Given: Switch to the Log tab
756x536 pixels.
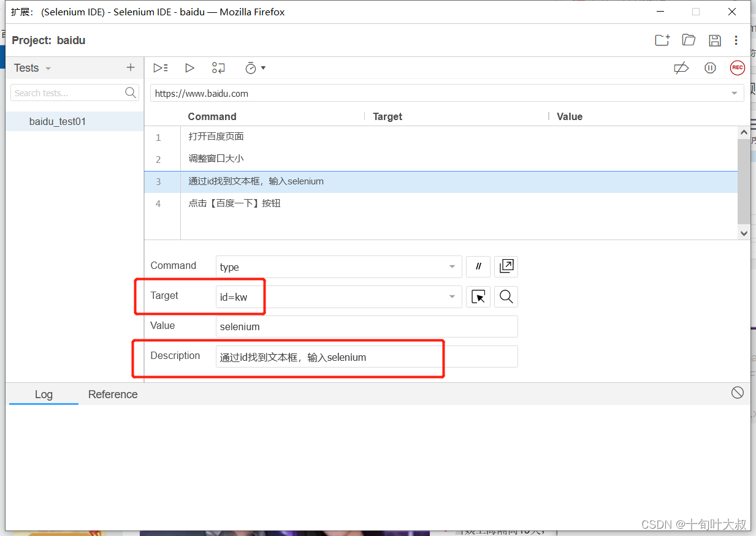Looking at the screenshot, I should click(44, 394).
